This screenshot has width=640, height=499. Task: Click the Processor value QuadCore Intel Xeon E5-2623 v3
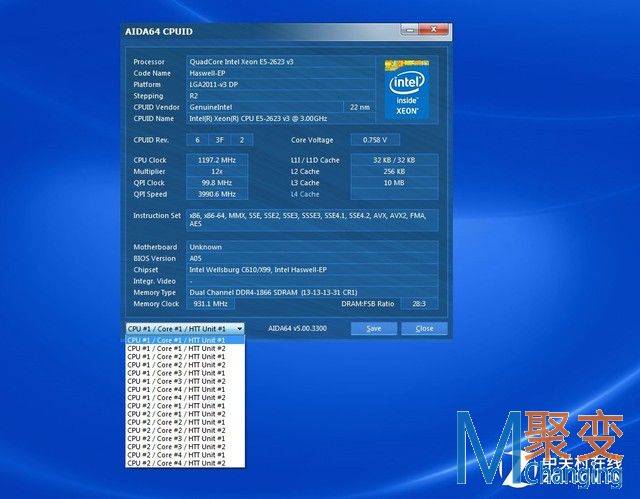point(281,62)
